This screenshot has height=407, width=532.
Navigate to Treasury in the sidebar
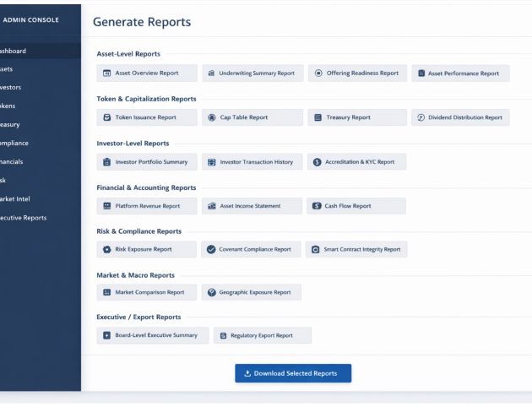pos(13,124)
